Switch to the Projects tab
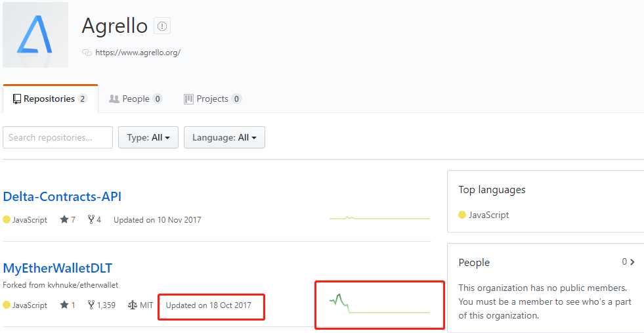This screenshot has height=333, width=644. click(212, 99)
